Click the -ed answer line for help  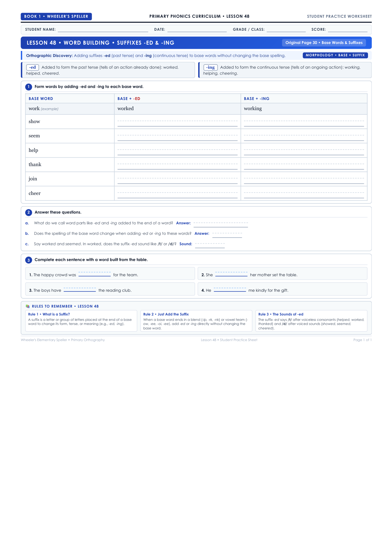(177, 152)
